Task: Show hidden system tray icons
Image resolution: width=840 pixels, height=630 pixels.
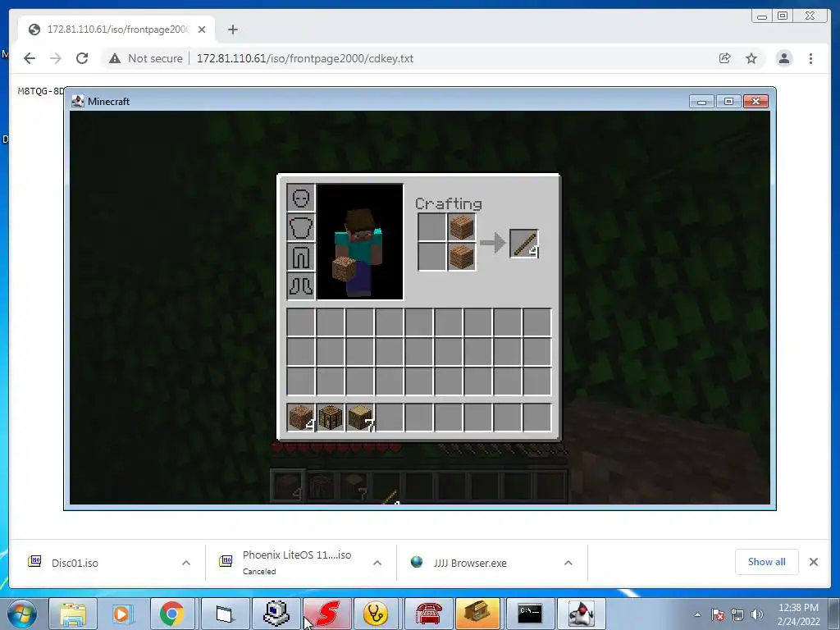Action: point(697,614)
